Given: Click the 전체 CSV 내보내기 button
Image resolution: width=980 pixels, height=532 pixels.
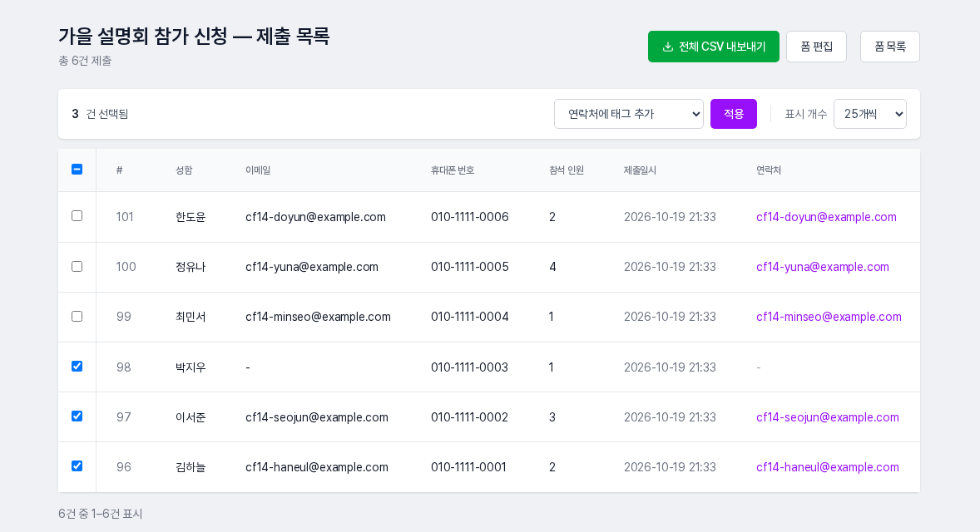Looking at the screenshot, I should coord(714,47).
